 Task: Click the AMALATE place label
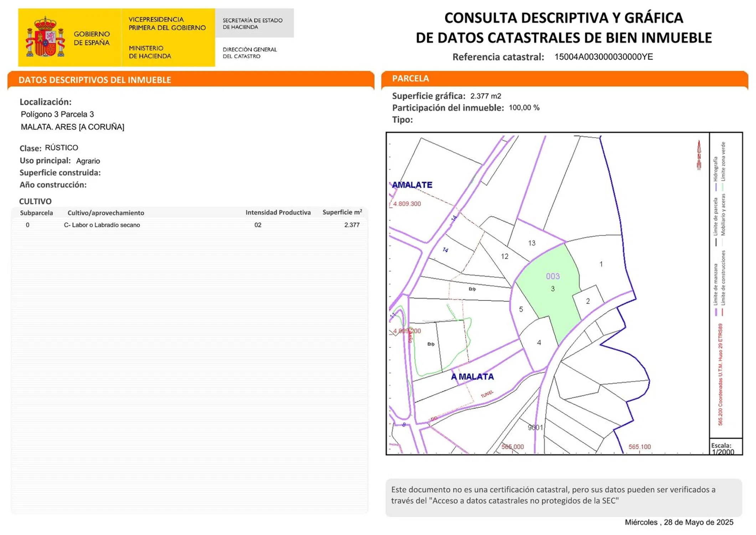[412, 185]
